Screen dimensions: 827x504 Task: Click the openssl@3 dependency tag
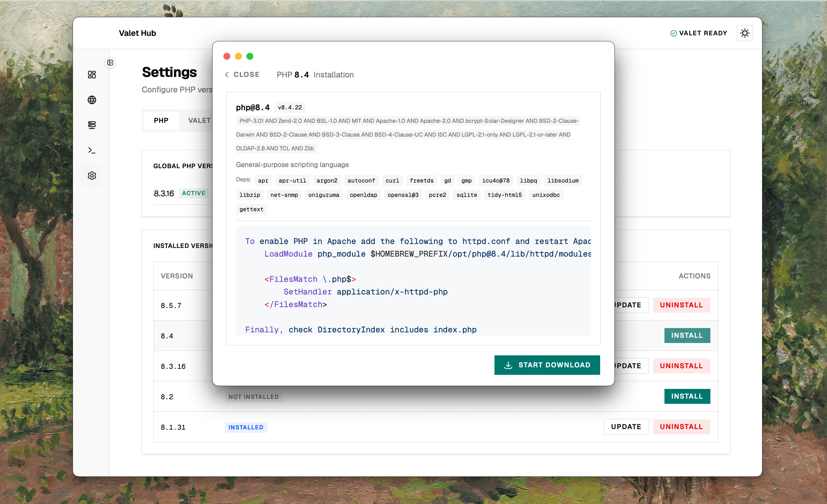(x=403, y=195)
